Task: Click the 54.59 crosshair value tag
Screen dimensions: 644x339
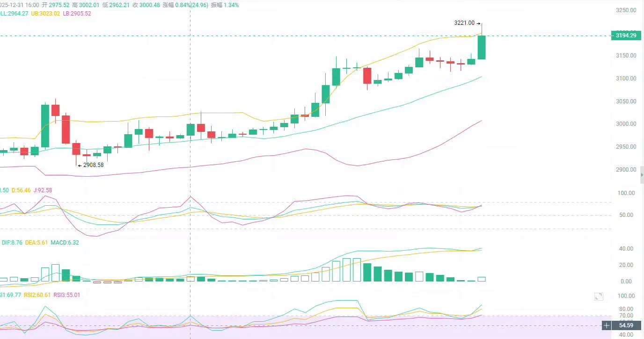Action: coord(626,325)
